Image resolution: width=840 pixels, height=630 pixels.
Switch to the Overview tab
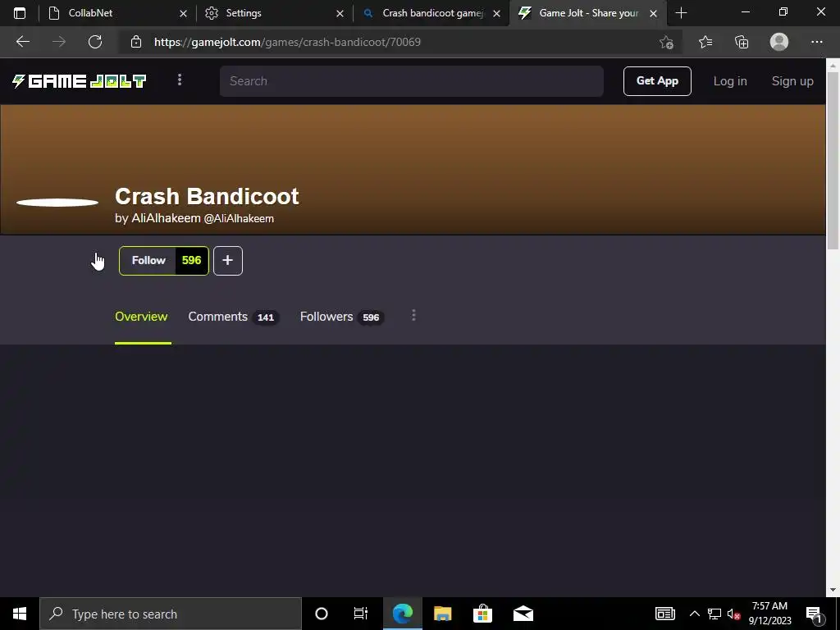[x=141, y=317]
